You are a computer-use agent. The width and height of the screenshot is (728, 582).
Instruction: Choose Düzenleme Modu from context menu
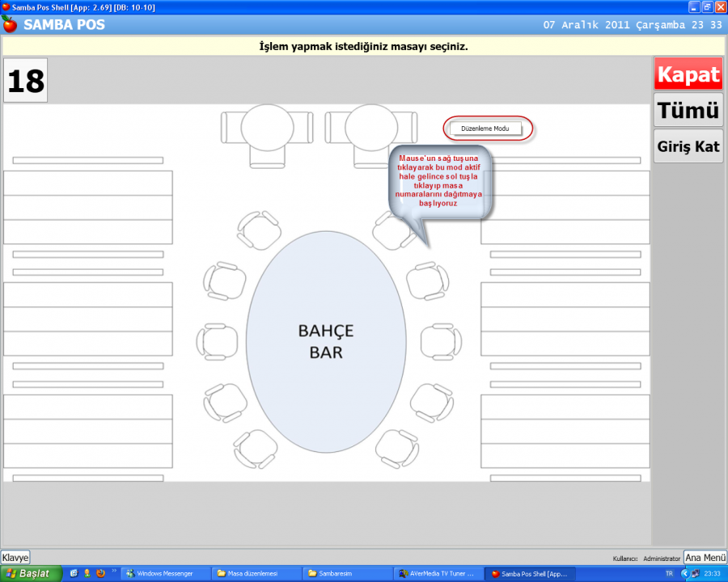tap(485, 129)
